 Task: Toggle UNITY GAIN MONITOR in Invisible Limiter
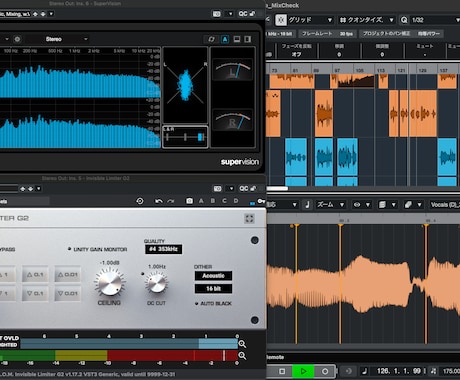pyautogui.click(x=98, y=249)
